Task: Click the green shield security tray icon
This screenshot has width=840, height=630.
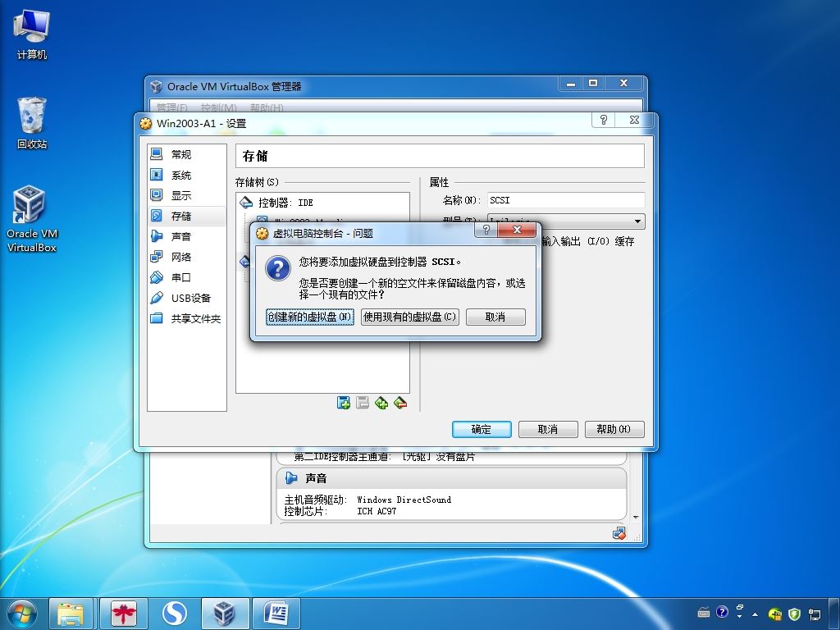Action: 794,614
